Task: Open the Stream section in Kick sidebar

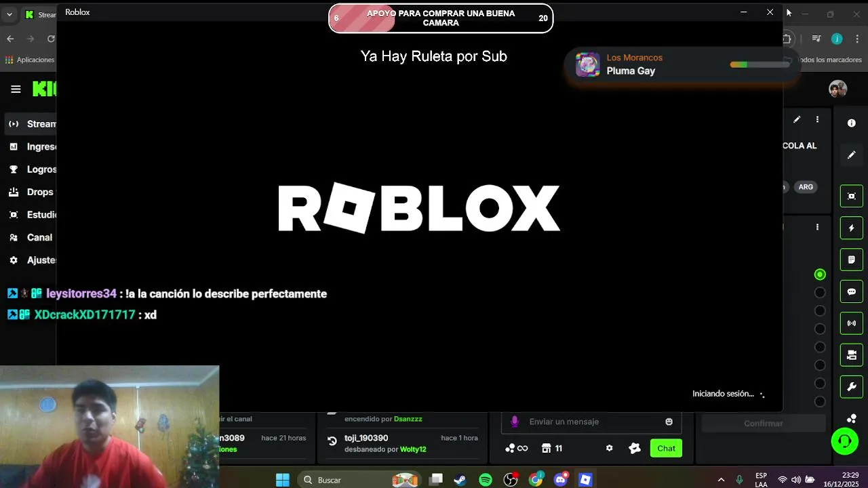Action: click(x=32, y=124)
